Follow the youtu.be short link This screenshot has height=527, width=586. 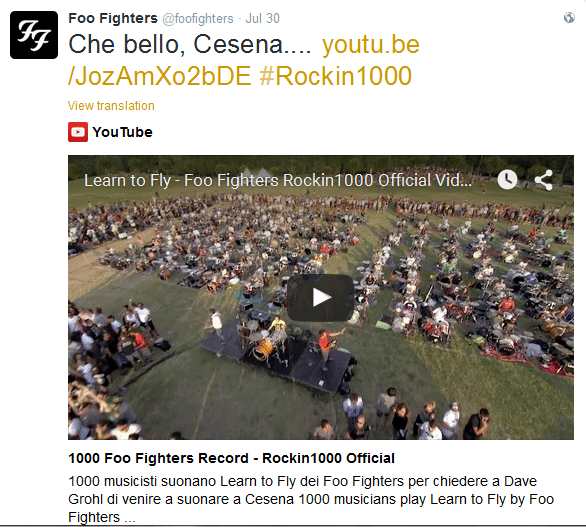coord(371,44)
